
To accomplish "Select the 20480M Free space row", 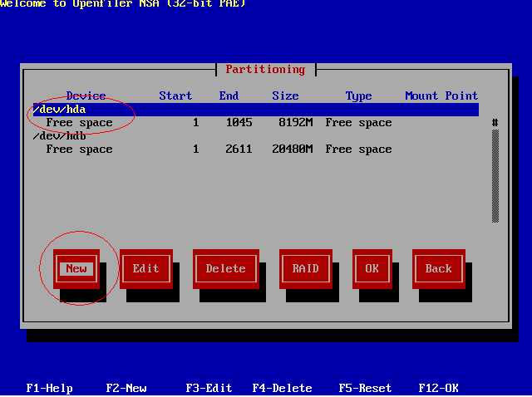I will [256, 149].
